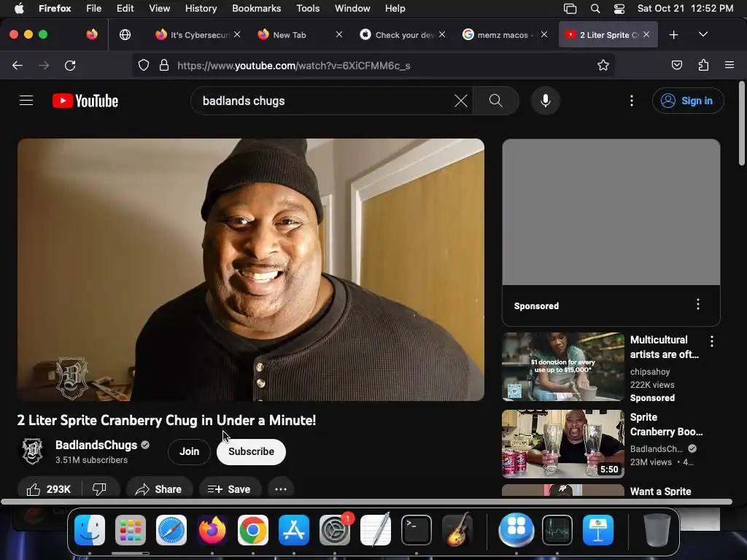Bookmark this page with the star
This screenshot has width=747, height=560.
click(x=603, y=65)
